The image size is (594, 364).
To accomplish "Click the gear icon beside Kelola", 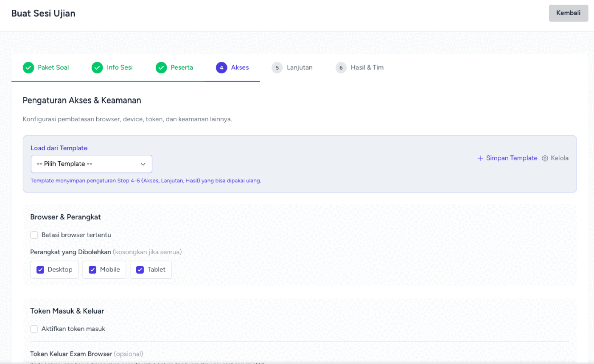I will tap(545, 158).
